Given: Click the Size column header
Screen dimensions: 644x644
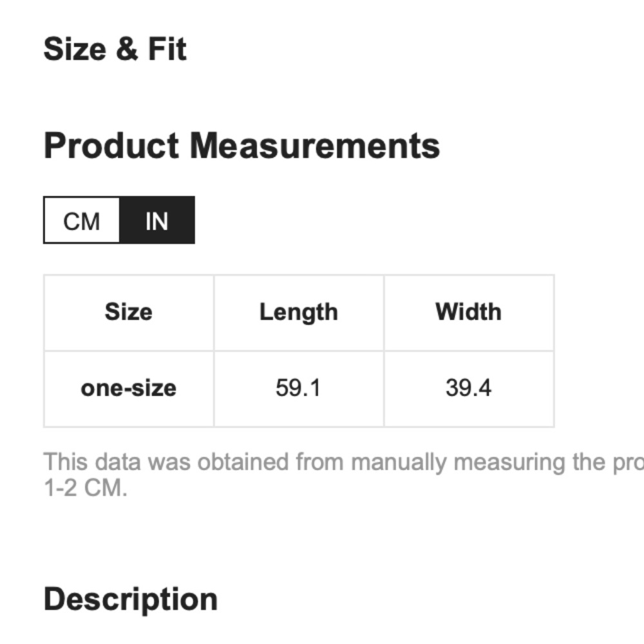Looking at the screenshot, I should tap(129, 312).
